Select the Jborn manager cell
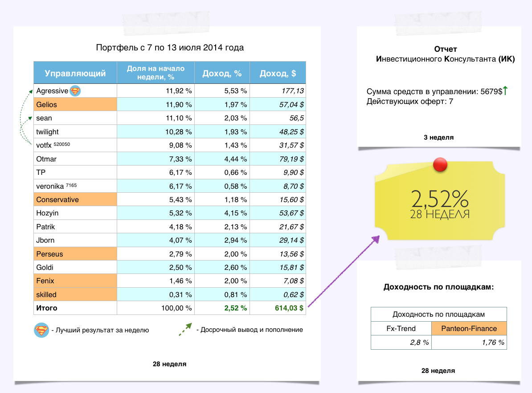 pos(75,240)
